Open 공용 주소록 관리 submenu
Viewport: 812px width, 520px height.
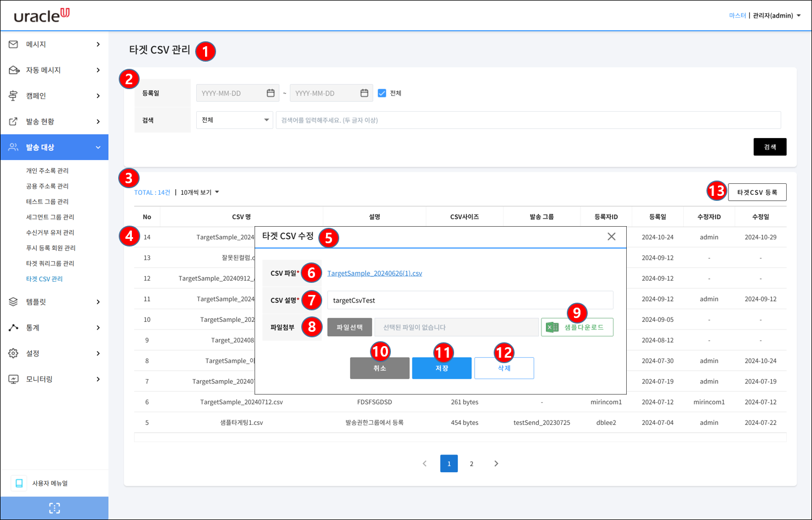(47, 186)
